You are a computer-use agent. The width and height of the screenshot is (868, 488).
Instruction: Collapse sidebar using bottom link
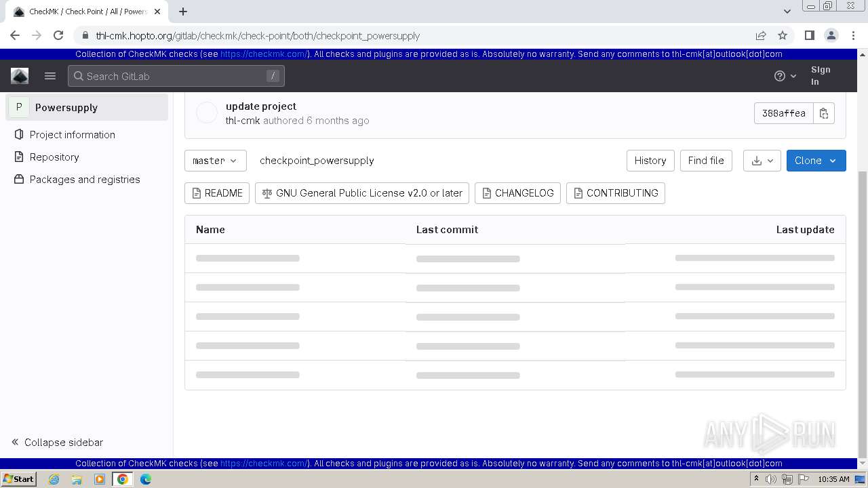[57, 443]
